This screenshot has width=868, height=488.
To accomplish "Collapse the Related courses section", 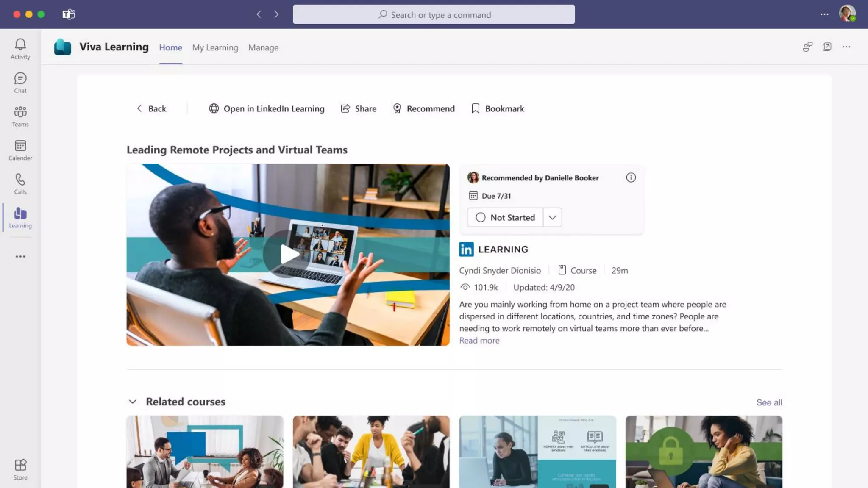I will click(x=133, y=402).
